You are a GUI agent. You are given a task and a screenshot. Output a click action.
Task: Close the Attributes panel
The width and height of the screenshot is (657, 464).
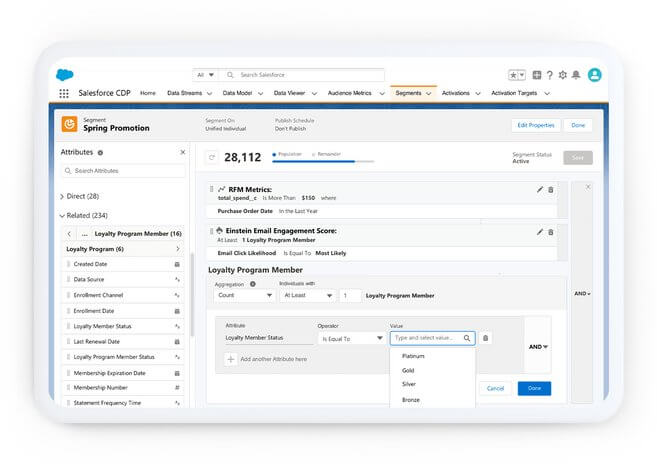tap(182, 152)
